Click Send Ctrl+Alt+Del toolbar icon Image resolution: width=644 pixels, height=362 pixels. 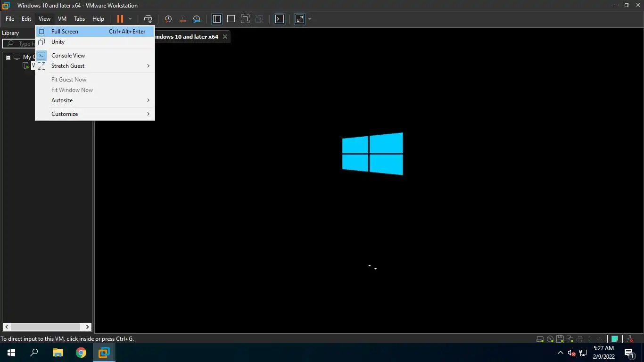tap(148, 19)
